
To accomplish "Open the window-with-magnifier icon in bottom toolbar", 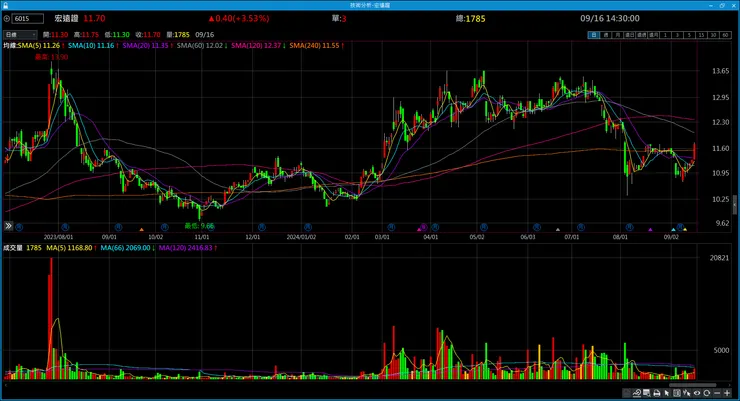I will point(647,393).
